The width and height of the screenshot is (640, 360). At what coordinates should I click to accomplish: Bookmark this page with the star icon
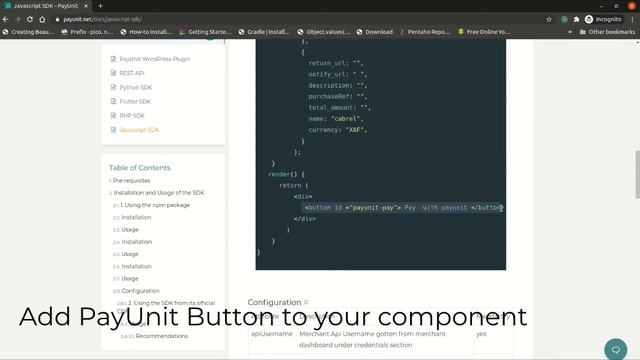point(549,19)
